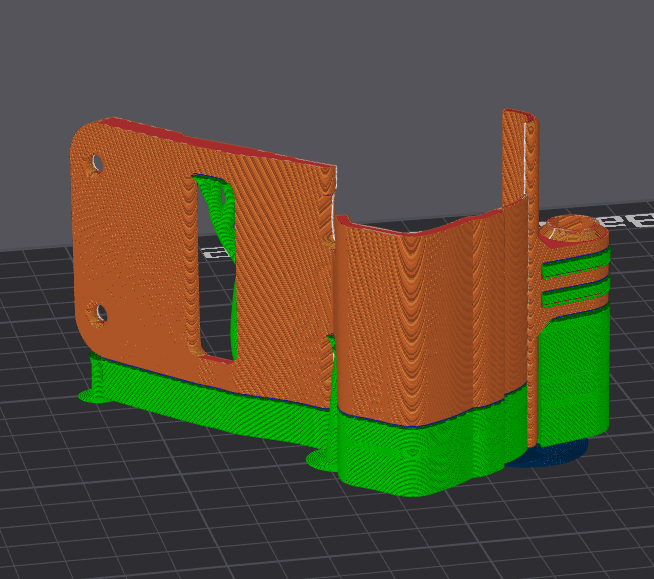
Task: Click the green brim disc at the bottom center
Action: tap(321, 459)
